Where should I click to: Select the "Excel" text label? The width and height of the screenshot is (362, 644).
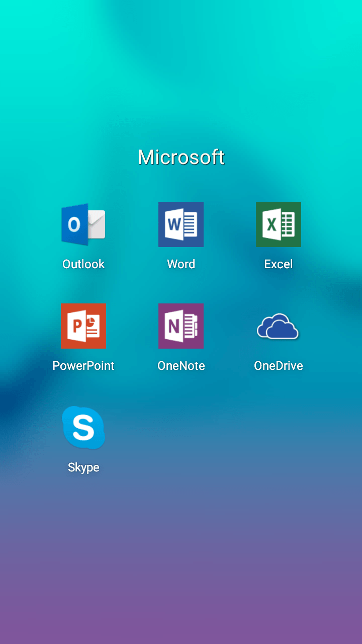pos(279,264)
